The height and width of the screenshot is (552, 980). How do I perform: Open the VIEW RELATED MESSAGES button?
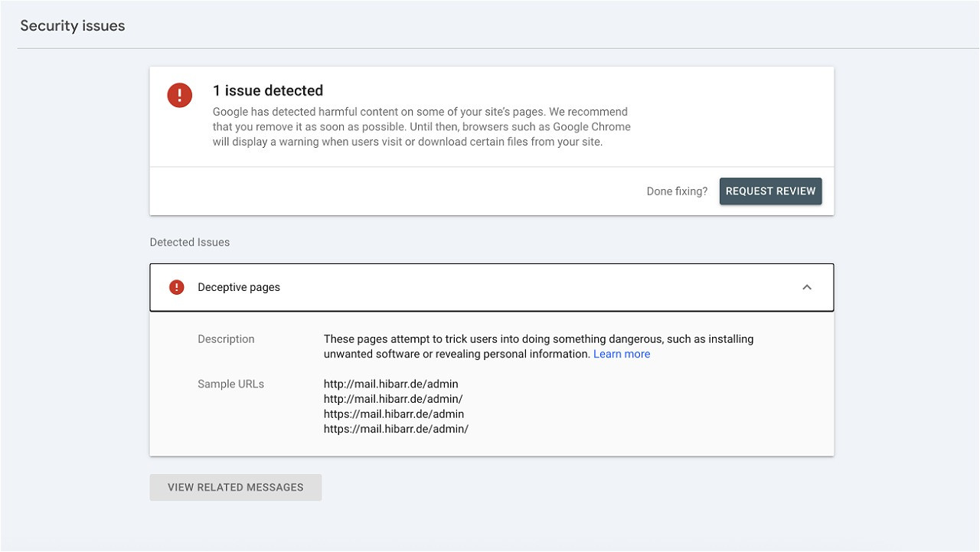[236, 488]
